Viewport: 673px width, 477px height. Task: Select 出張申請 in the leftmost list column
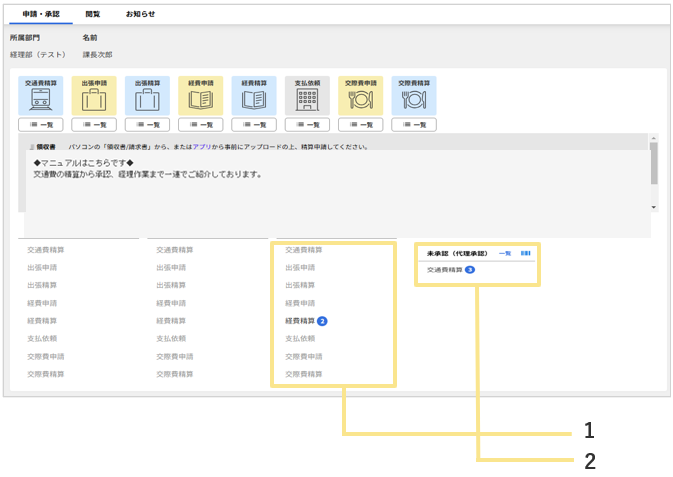[x=42, y=267]
